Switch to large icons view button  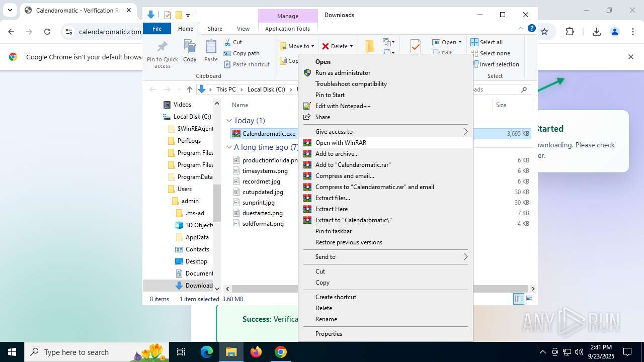(530, 299)
